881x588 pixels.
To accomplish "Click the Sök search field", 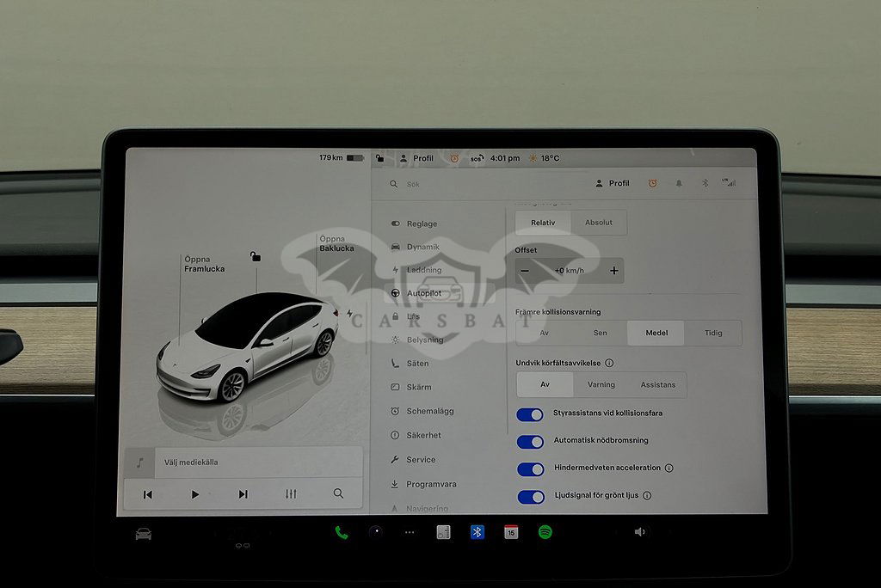I will click(482, 184).
